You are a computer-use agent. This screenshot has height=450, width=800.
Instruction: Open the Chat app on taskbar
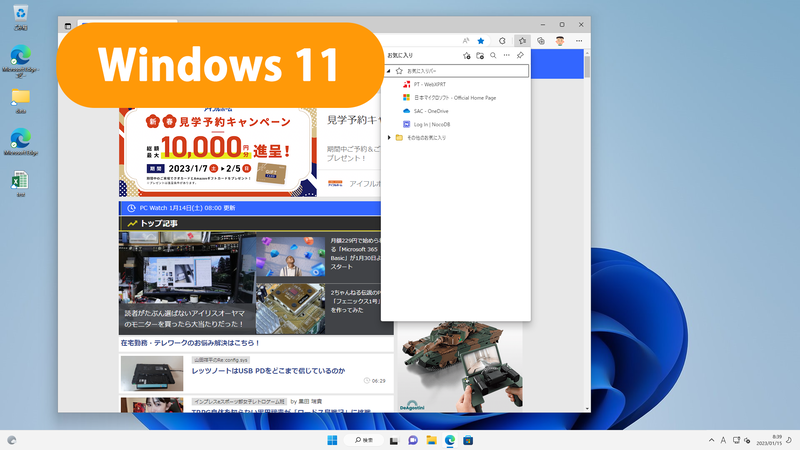click(x=413, y=440)
